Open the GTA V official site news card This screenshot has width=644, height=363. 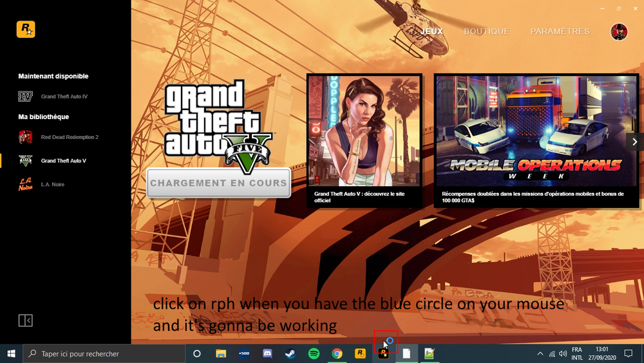(365, 140)
